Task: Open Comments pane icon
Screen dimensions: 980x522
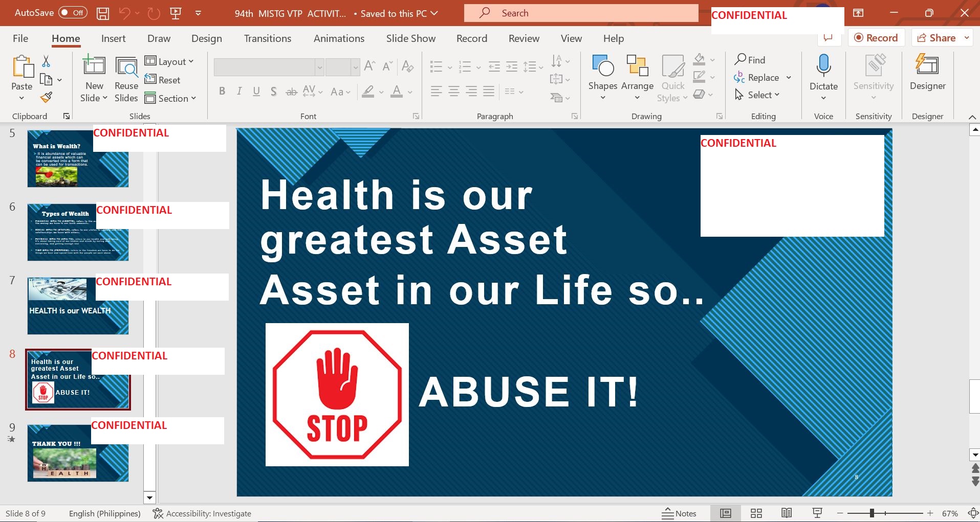Action: click(828, 38)
